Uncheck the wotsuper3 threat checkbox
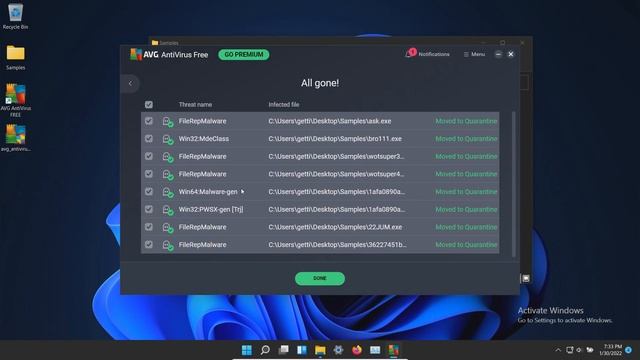The height and width of the screenshot is (360, 640). pyautogui.click(x=149, y=156)
